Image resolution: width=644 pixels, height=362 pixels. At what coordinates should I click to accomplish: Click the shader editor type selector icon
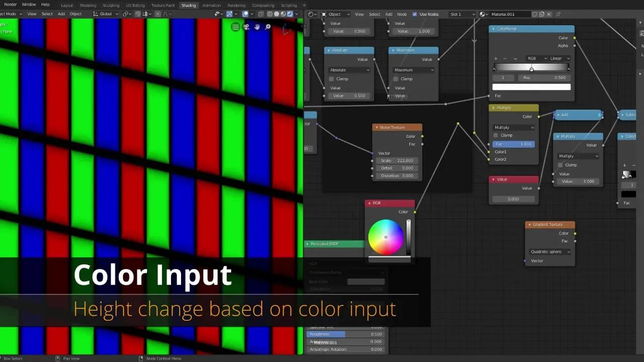(311, 14)
